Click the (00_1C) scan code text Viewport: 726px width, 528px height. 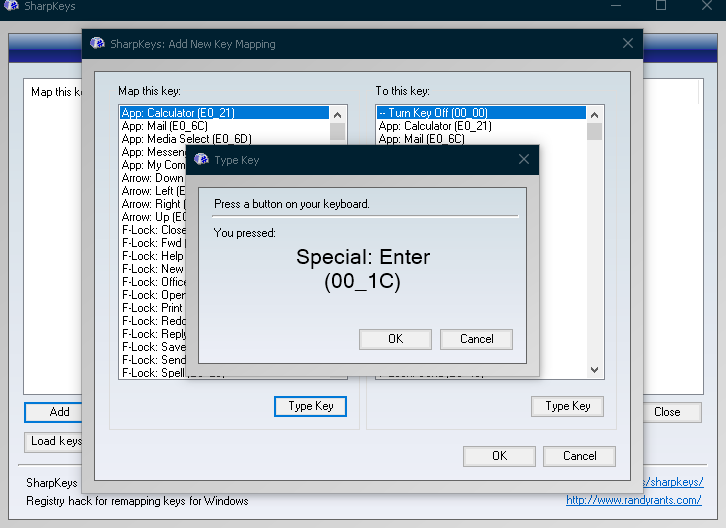click(x=362, y=281)
